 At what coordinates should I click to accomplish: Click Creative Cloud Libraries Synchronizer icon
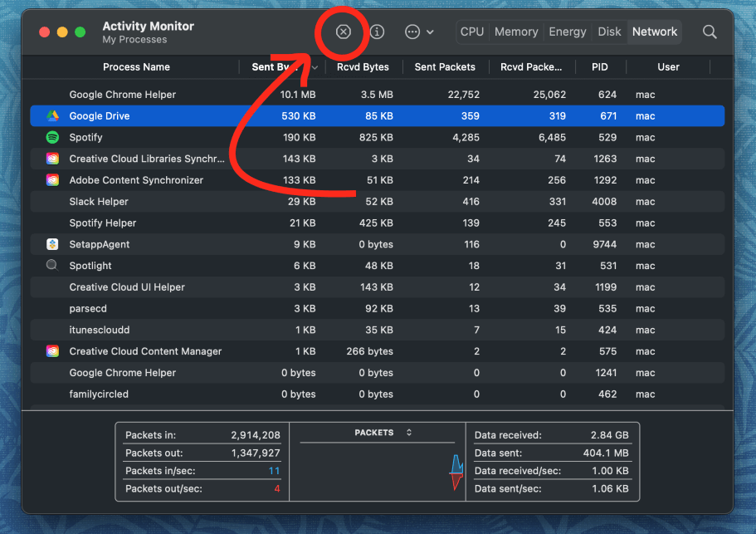[52, 159]
